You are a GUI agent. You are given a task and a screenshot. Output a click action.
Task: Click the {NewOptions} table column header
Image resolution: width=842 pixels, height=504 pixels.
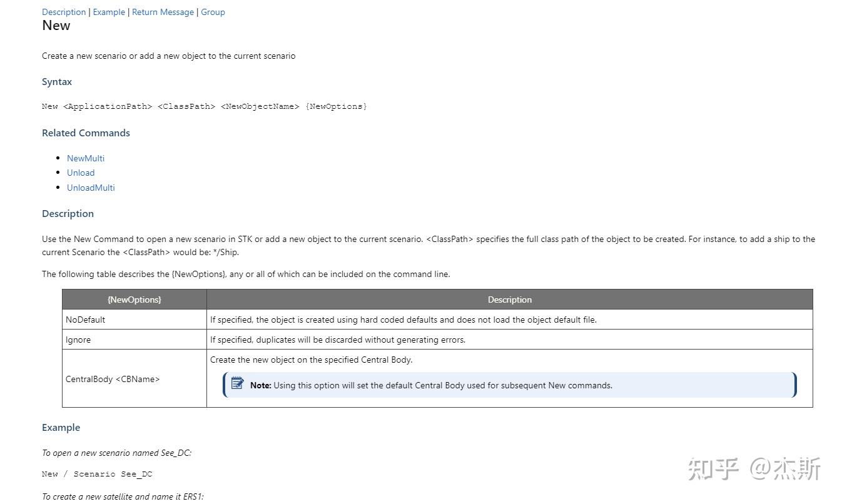pos(134,300)
